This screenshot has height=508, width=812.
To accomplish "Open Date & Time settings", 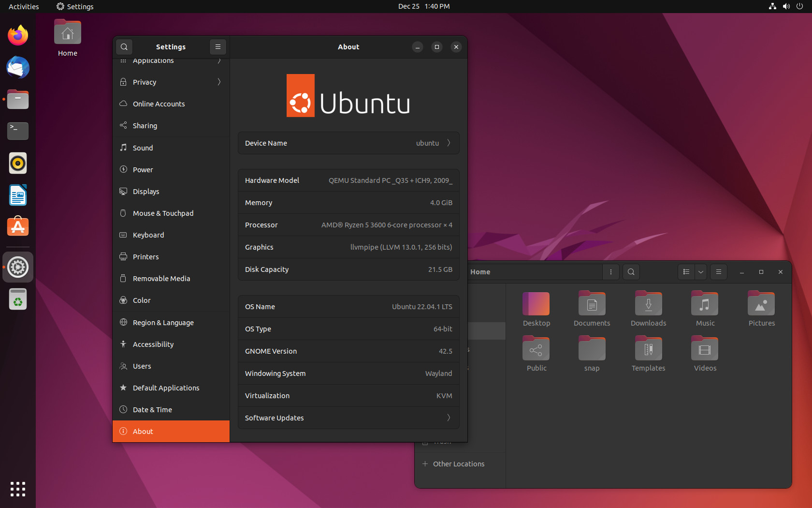I will 171,410.
